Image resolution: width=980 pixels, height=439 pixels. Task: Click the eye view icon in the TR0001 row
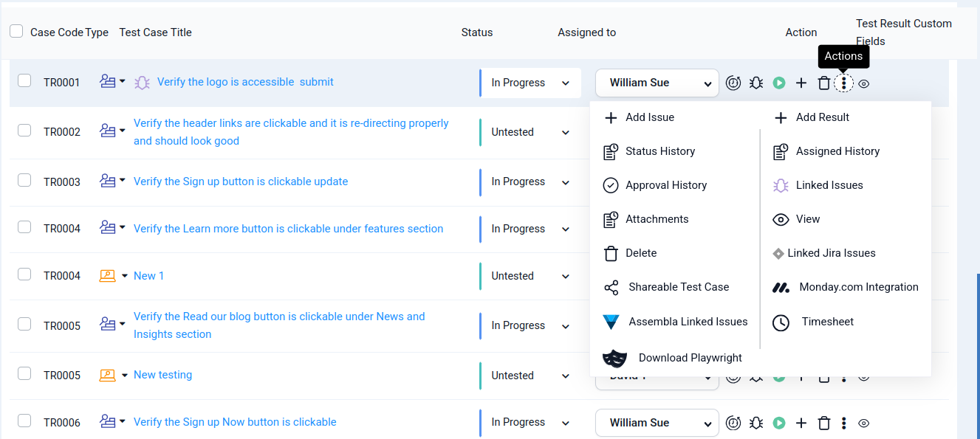[864, 84]
